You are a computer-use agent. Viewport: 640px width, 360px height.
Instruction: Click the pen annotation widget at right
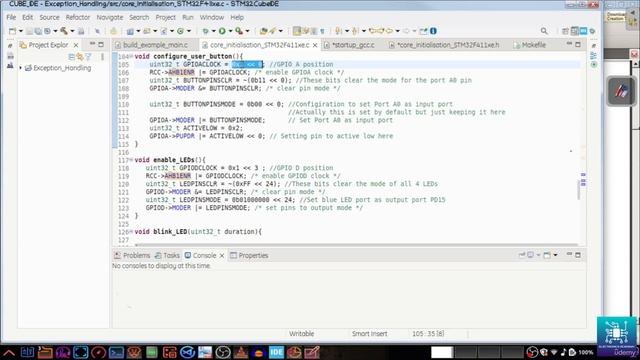[621, 91]
